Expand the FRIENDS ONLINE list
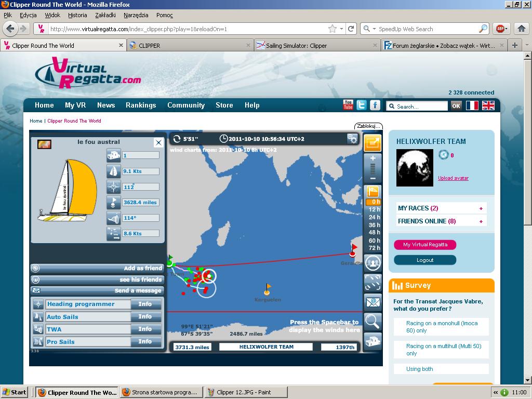 point(481,221)
